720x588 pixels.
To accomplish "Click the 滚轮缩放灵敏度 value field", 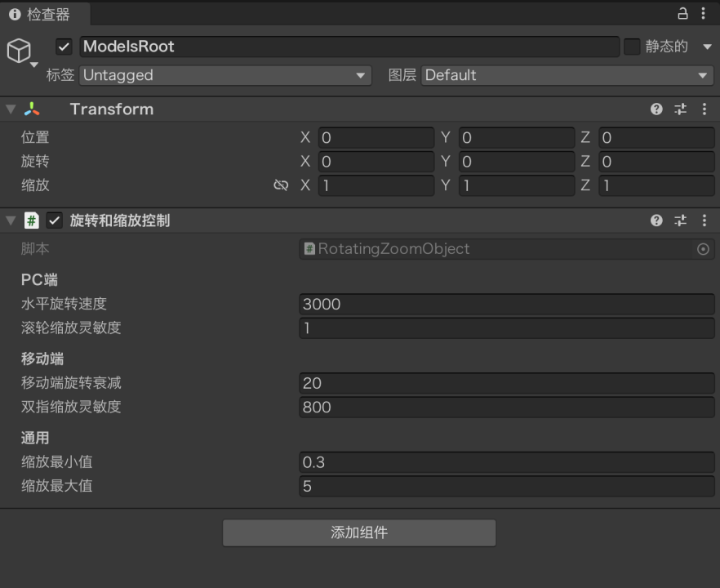I will tap(507, 328).
